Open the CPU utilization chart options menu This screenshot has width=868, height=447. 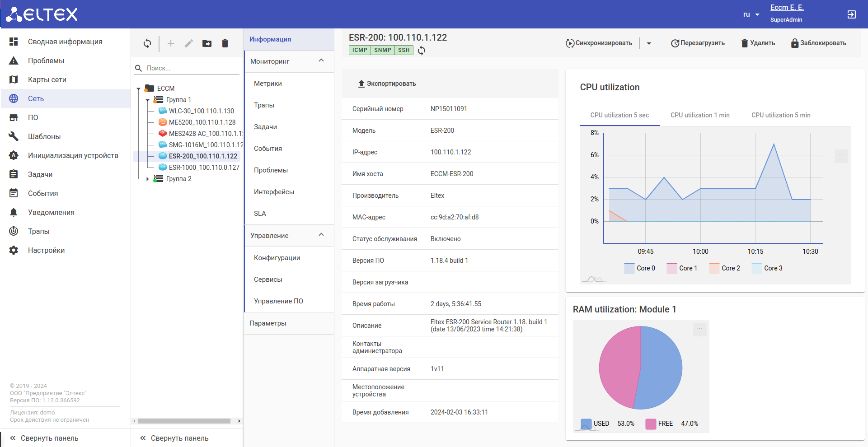pyautogui.click(x=841, y=156)
